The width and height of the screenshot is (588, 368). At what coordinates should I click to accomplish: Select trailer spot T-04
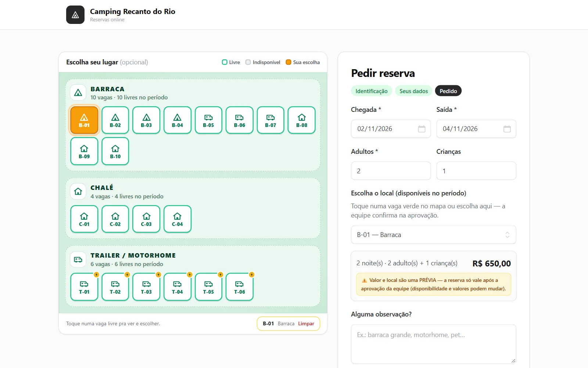178,287
